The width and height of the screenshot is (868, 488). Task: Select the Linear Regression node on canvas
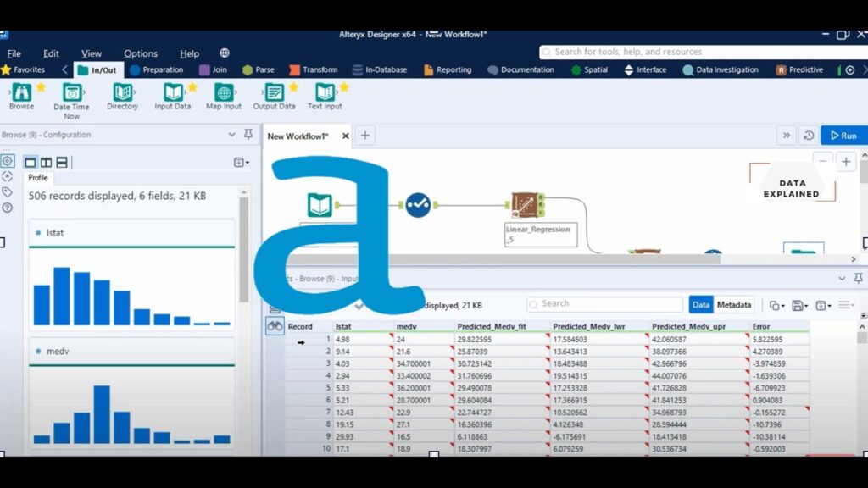tap(528, 206)
